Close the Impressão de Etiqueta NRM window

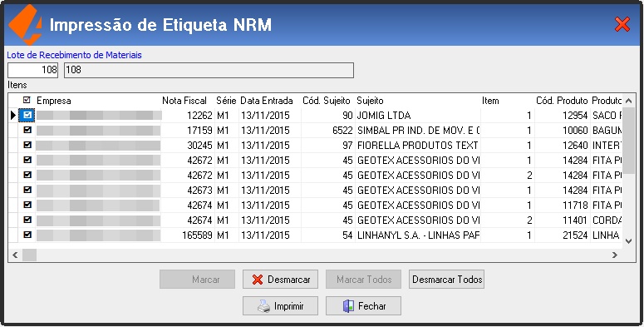(622, 24)
